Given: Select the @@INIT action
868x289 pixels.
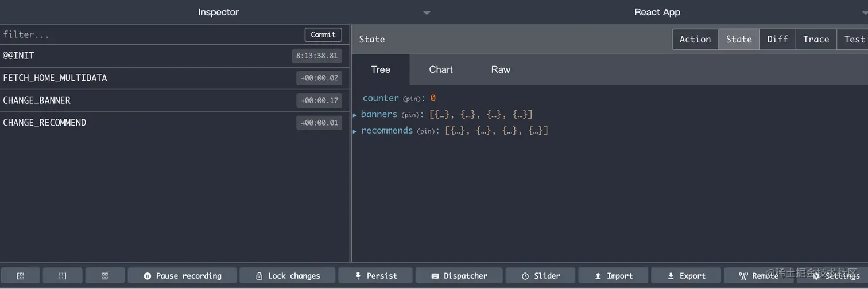Looking at the screenshot, I should pyautogui.click(x=175, y=56).
